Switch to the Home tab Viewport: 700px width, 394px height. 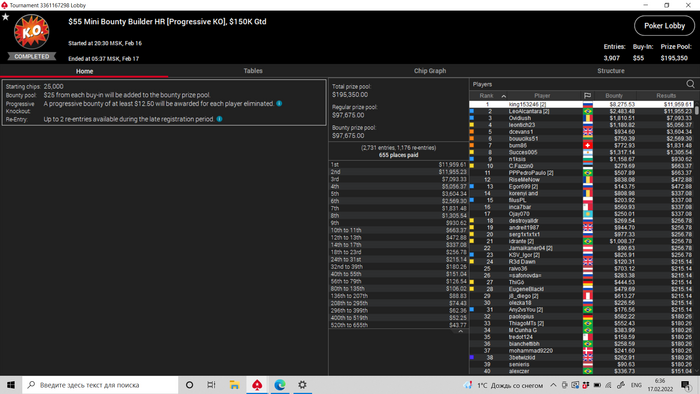[84, 71]
